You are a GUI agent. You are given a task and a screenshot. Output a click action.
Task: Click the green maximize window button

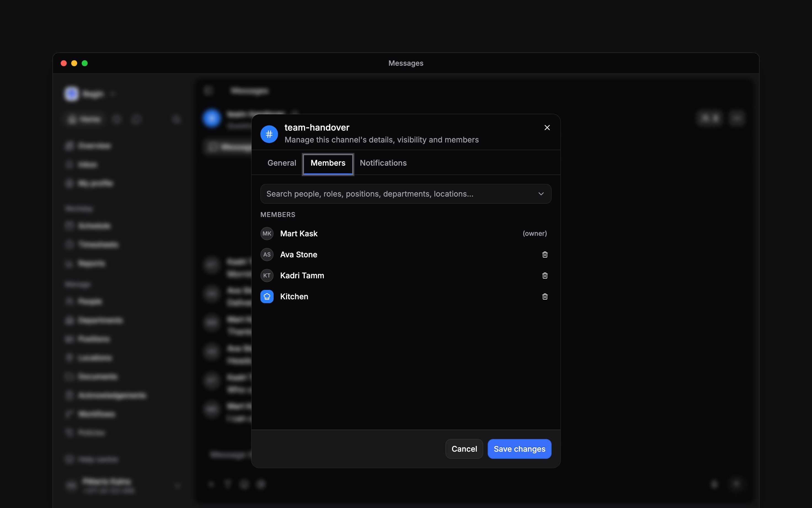coord(85,63)
